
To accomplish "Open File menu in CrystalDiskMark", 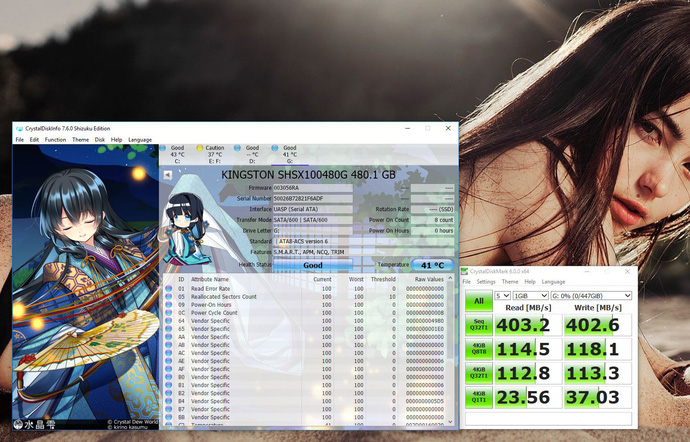I will [466, 282].
